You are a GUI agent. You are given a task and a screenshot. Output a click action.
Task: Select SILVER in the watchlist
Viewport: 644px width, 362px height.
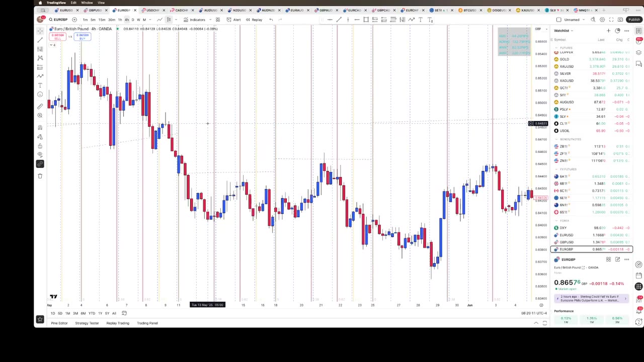point(592,73)
